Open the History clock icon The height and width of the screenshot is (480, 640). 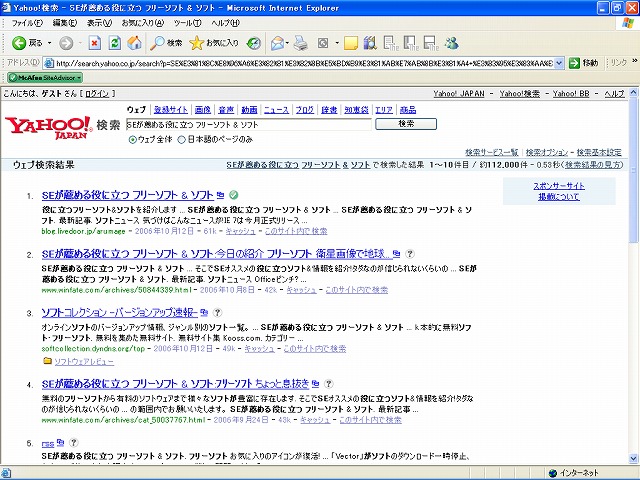[x=254, y=43]
